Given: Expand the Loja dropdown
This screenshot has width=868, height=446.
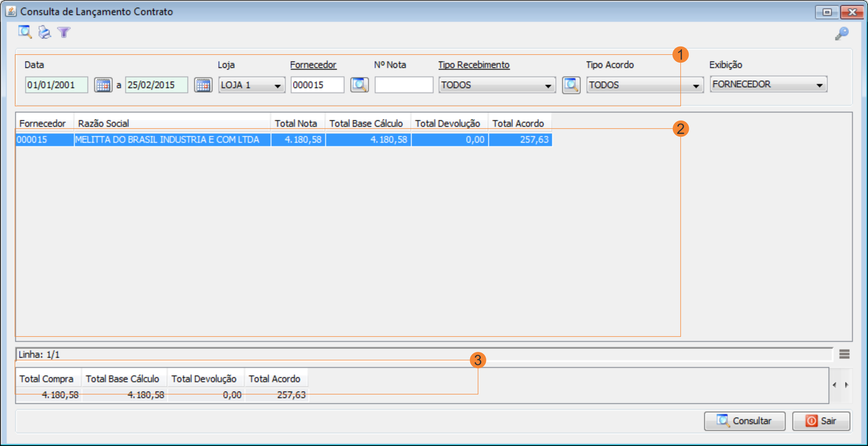Looking at the screenshot, I should coord(277,85).
